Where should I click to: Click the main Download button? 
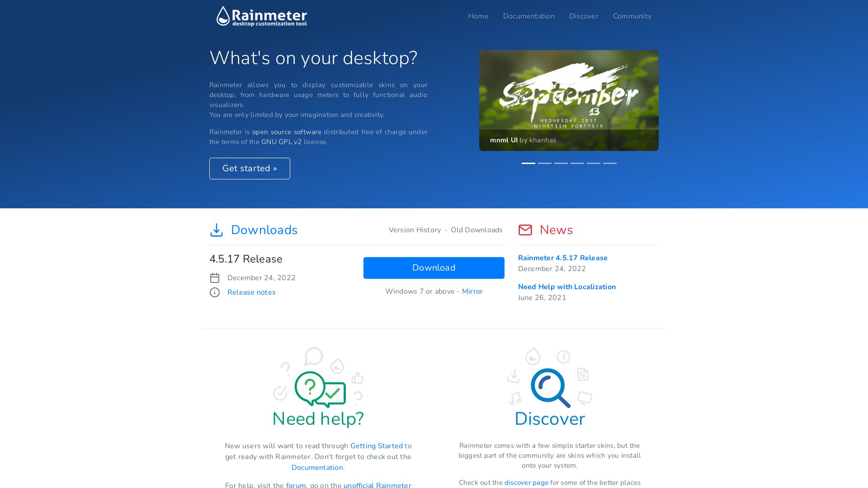(434, 267)
